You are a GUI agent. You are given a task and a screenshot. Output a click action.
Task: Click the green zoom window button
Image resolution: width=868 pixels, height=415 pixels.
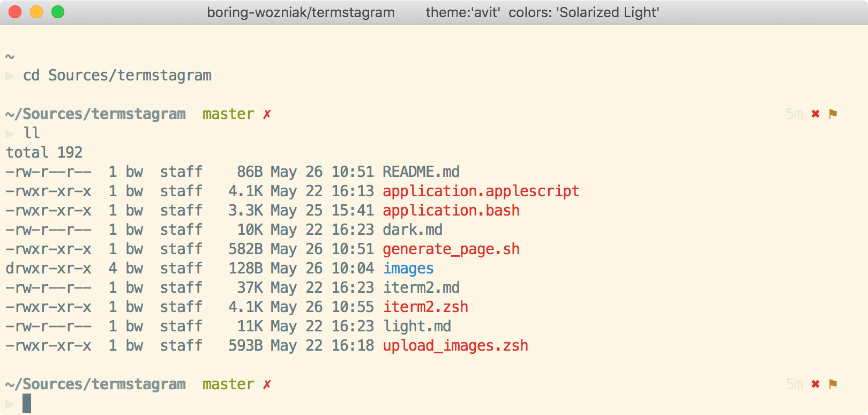(x=58, y=12)
